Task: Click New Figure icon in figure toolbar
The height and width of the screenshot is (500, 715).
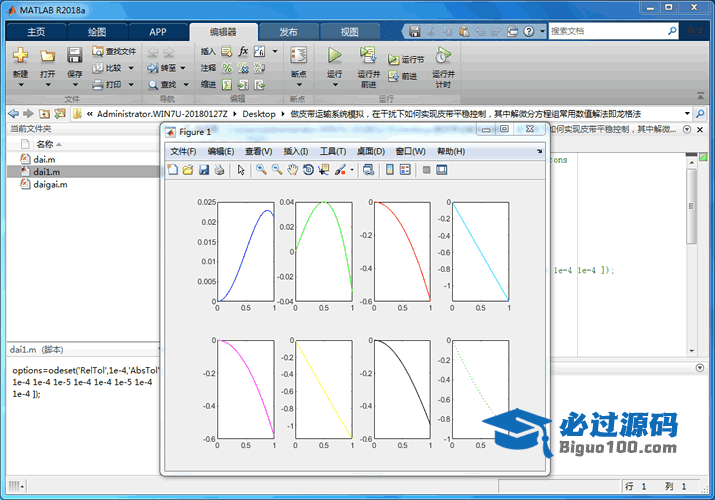Action: tap(173, 170)
